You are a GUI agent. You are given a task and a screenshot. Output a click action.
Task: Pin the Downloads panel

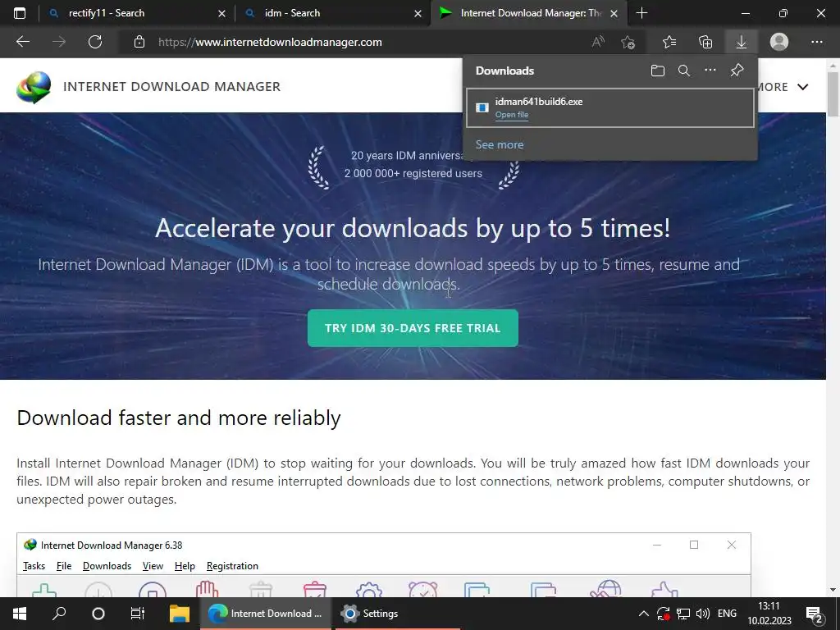tap(737, 71)
